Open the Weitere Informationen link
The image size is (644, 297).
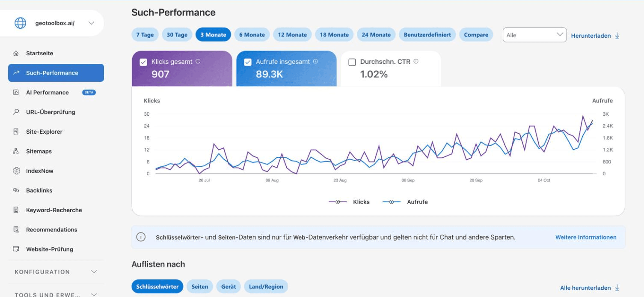586,237
